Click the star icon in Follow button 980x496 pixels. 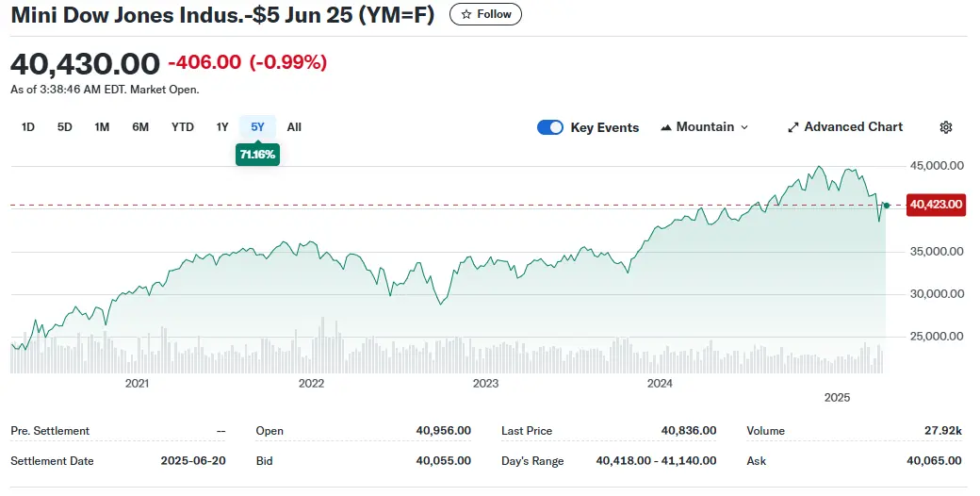click(465, 14)
